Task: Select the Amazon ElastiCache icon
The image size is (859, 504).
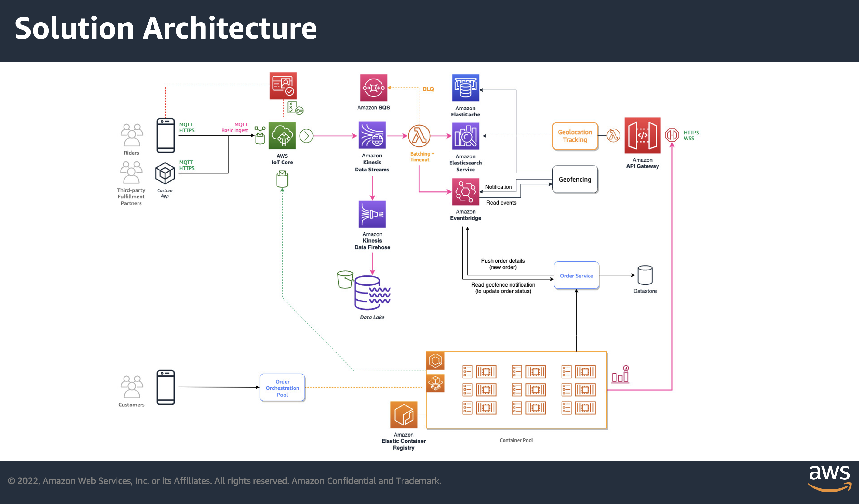Action: tap(465, 88)
